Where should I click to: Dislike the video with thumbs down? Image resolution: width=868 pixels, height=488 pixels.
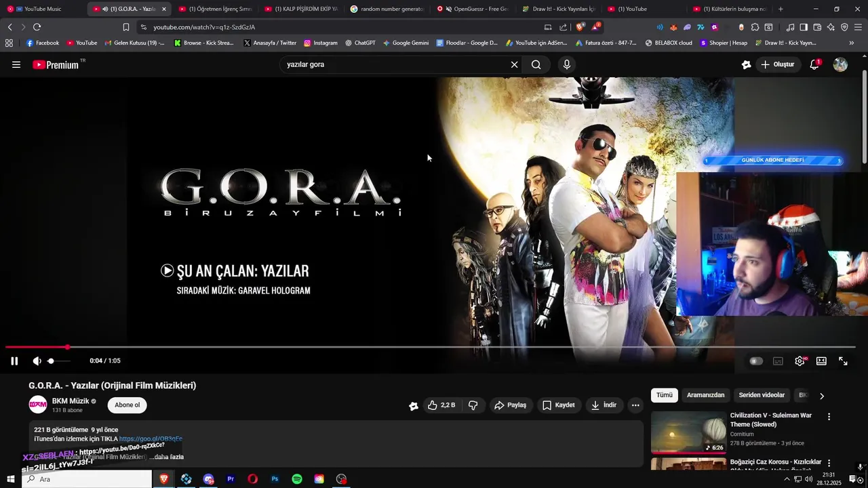[473, 405]
